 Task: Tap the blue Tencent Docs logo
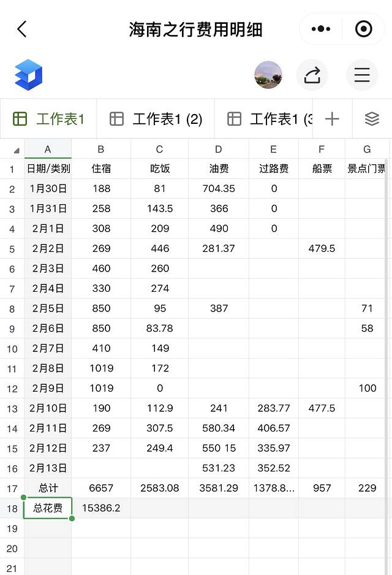(x=28, y=75)
